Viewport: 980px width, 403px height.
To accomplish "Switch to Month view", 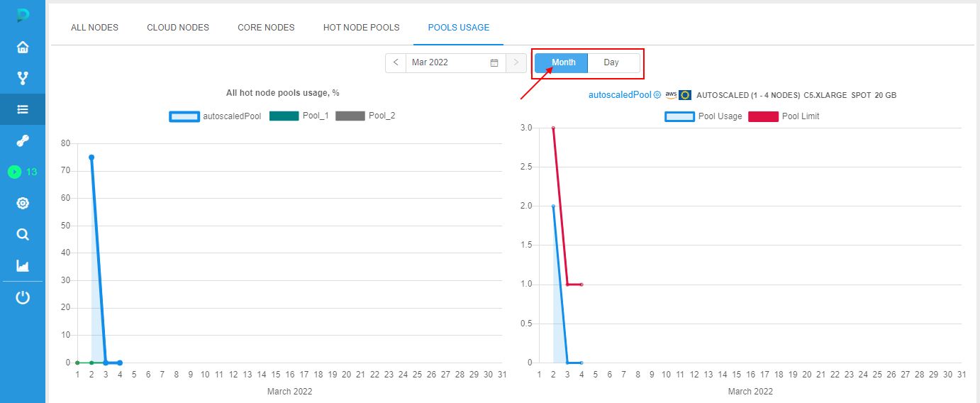I will click(561, 62).
